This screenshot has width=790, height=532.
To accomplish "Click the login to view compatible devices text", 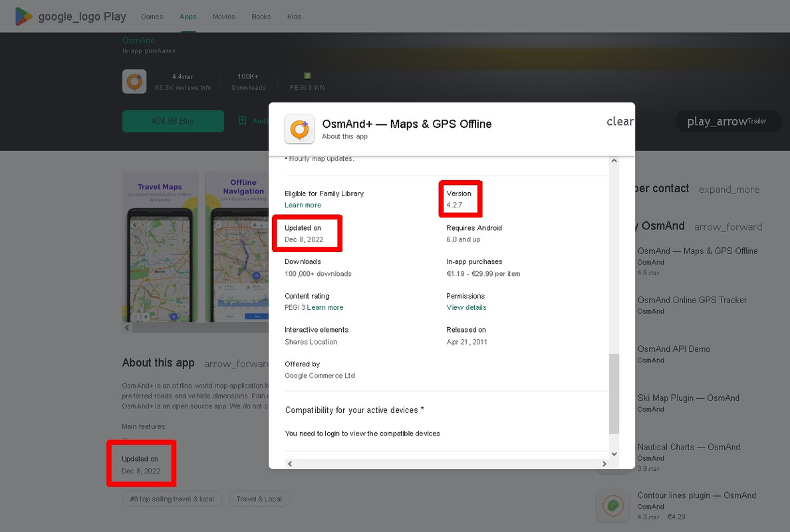I will tap(362, 434).
